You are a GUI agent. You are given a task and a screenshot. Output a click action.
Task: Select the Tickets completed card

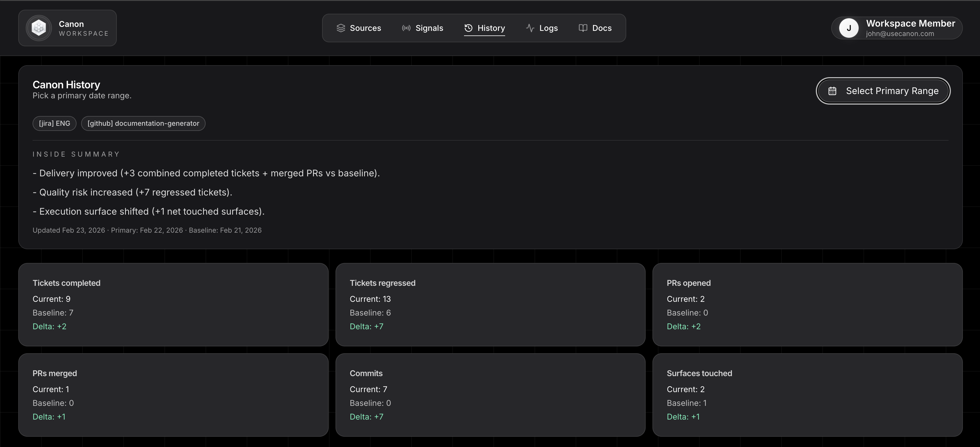click(x=173, y=304)
